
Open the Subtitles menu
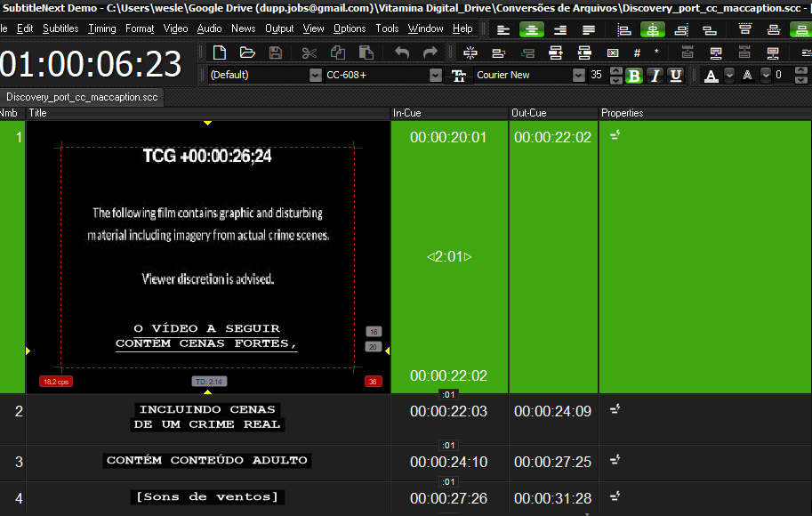click(x=60, y=28)
